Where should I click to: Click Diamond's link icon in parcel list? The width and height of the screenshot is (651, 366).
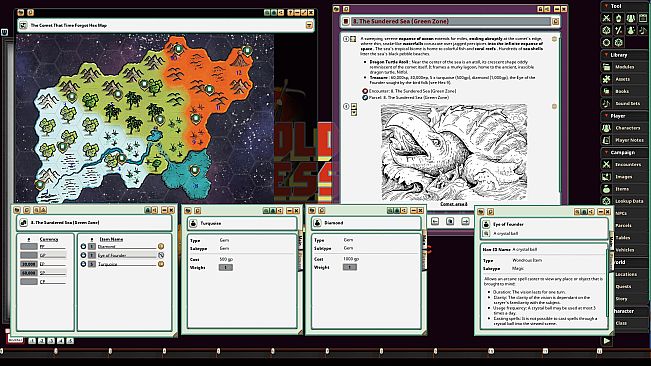coord(161,246)
